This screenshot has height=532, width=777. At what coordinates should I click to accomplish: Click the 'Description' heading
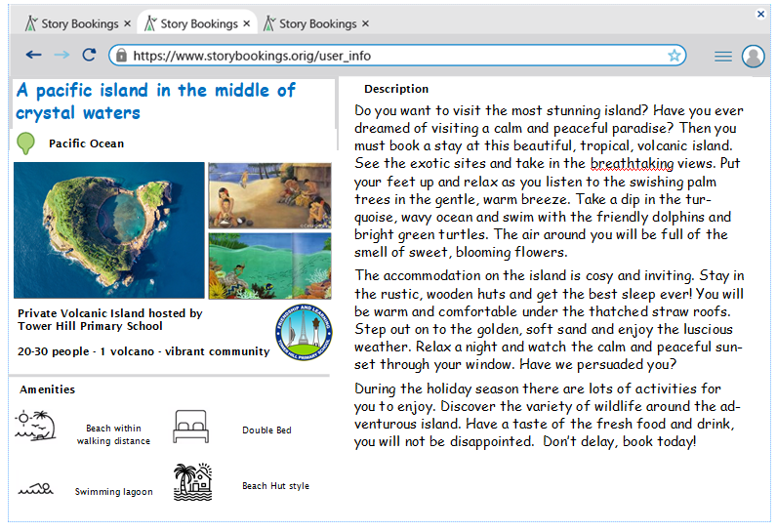point(396,89)
